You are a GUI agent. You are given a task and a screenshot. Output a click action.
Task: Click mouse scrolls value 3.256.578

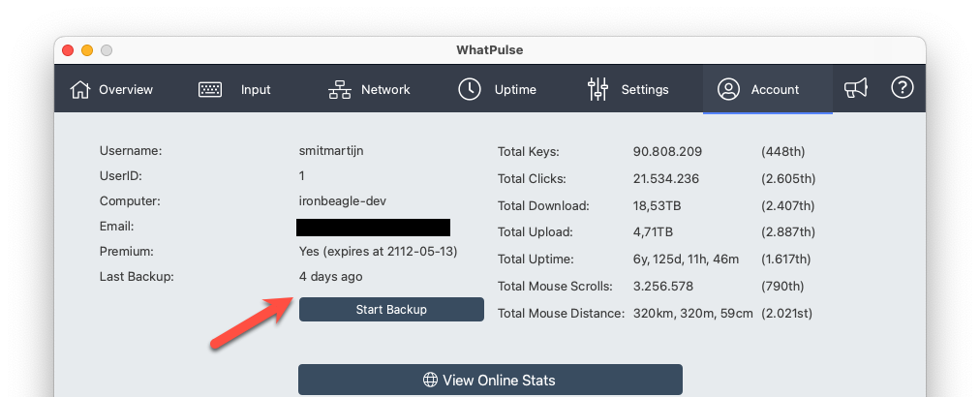click(663, 287)
